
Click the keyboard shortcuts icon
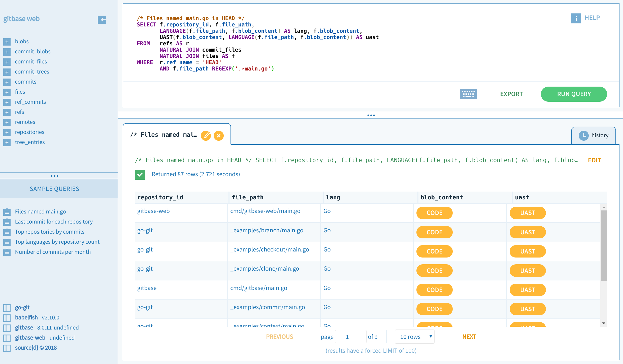pos(468,94)
